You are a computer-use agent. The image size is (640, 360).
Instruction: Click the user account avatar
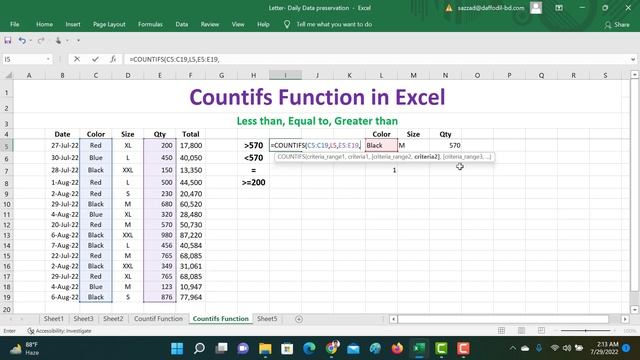click(536, 8)
